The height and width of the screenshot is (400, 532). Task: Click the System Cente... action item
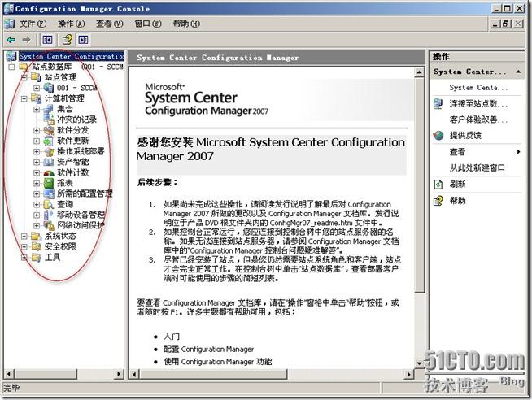(478, 88)
